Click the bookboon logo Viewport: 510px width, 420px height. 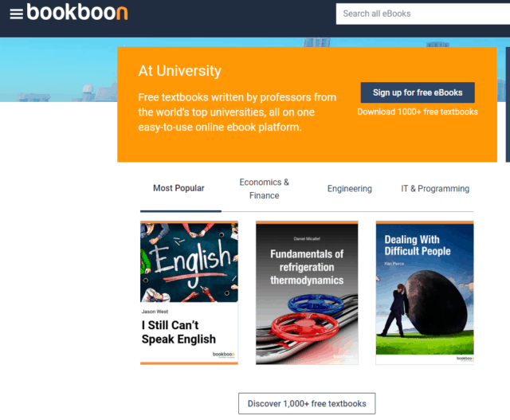pyautogui.click(x=77, y=12)
